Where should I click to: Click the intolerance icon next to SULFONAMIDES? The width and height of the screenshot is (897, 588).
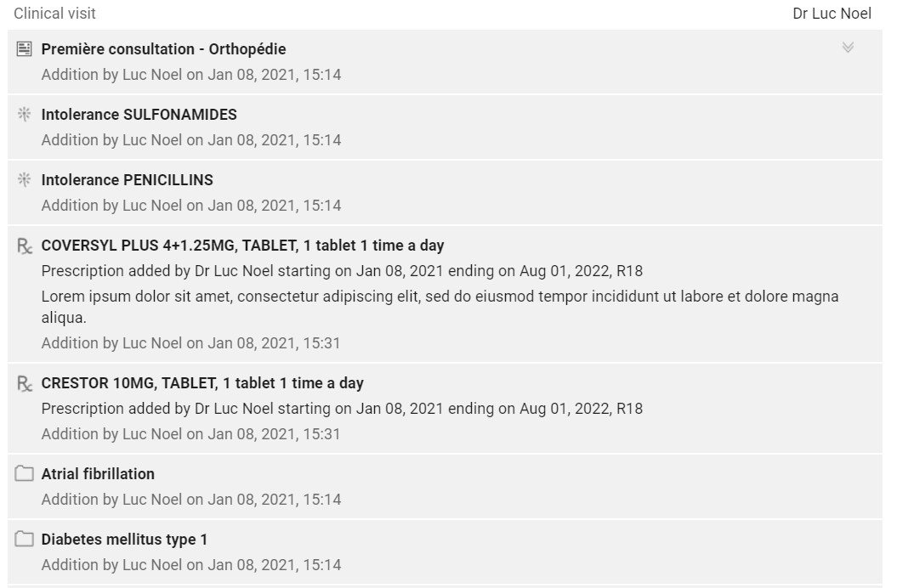point(24,115)
